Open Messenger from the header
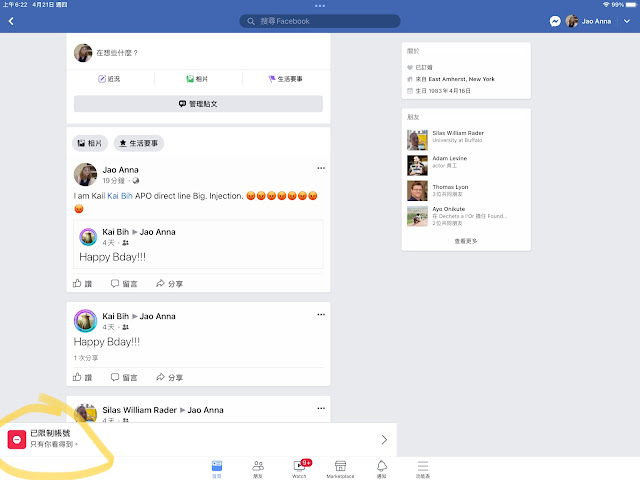Image resolution: width=640 pixels, height=480 pixels. [555, 21]
